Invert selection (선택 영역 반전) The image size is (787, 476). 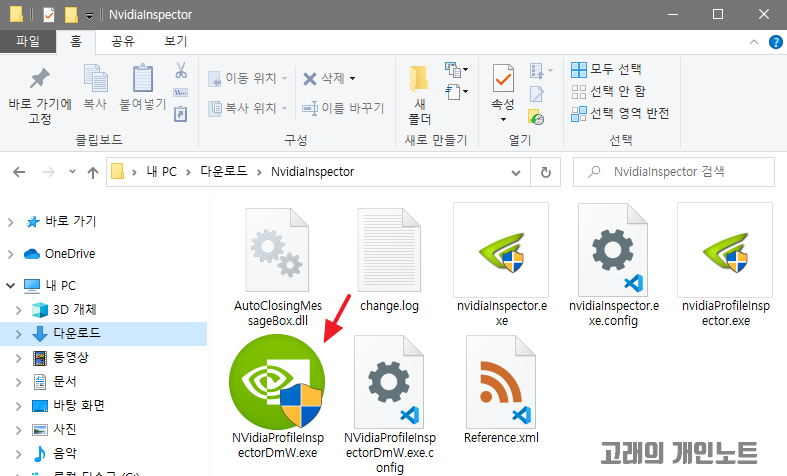[x=620, y=113]
